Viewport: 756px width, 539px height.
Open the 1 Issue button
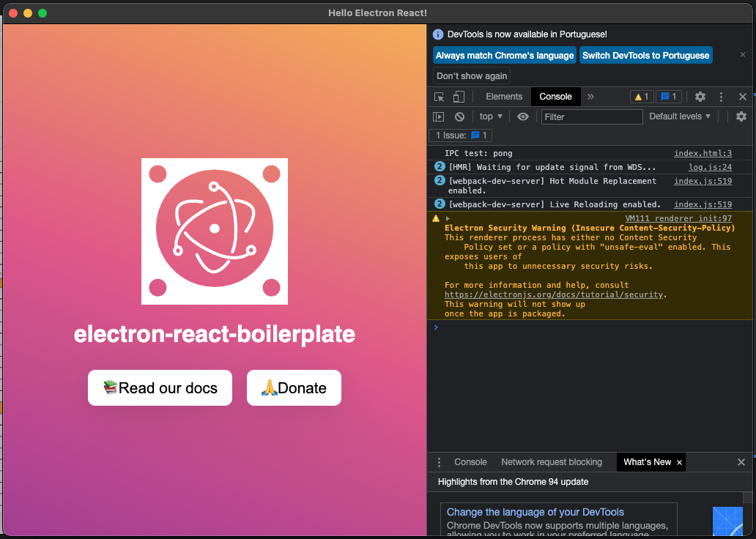[461, 135]
